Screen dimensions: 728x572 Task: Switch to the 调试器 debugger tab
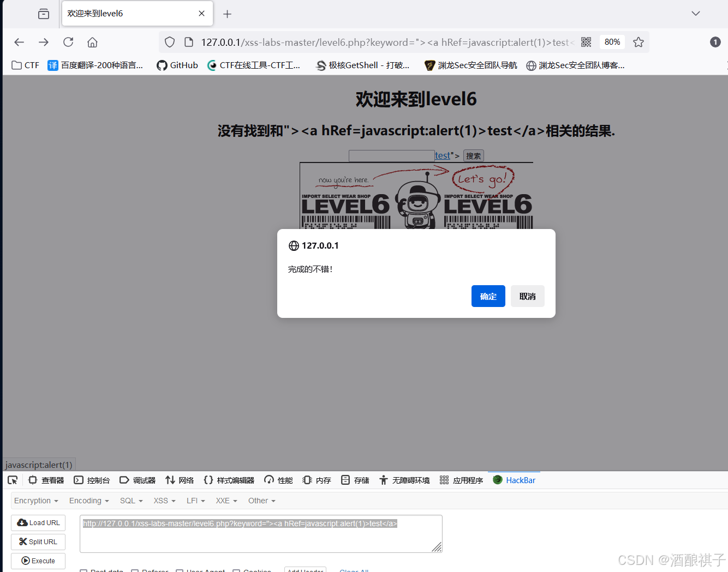(x=138, y=480)
